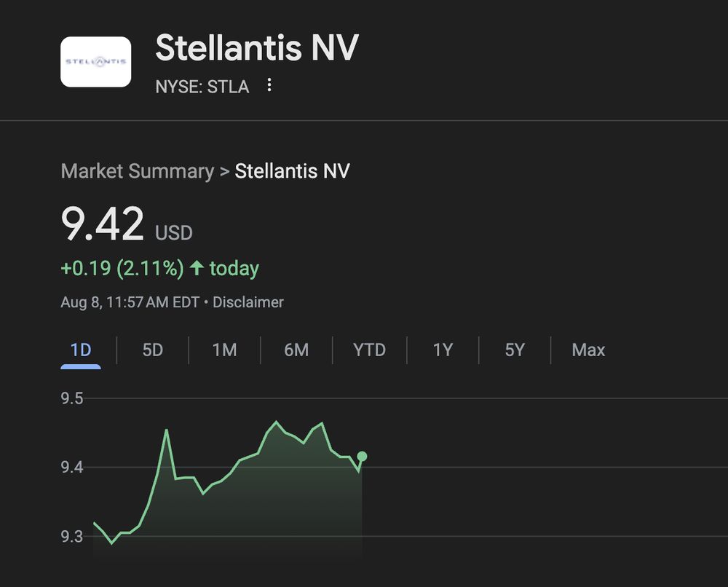This screenshot has height=587, width=728.
Task: Click the 9.5 y-axis label
Action: 72,398
